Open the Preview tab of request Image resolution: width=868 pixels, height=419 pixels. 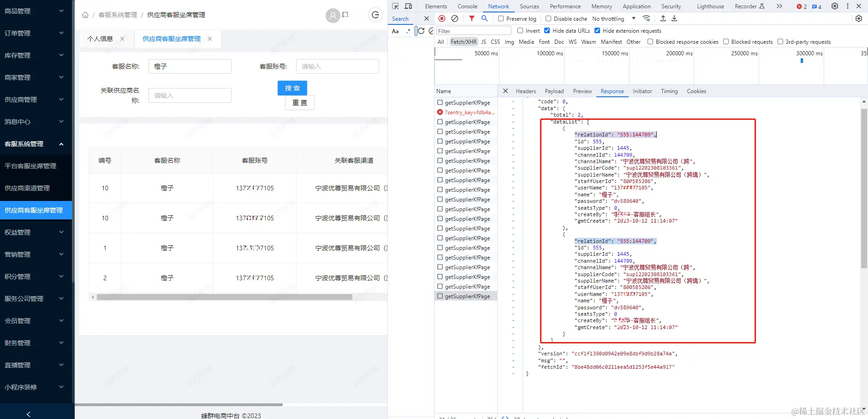[582, 91]
